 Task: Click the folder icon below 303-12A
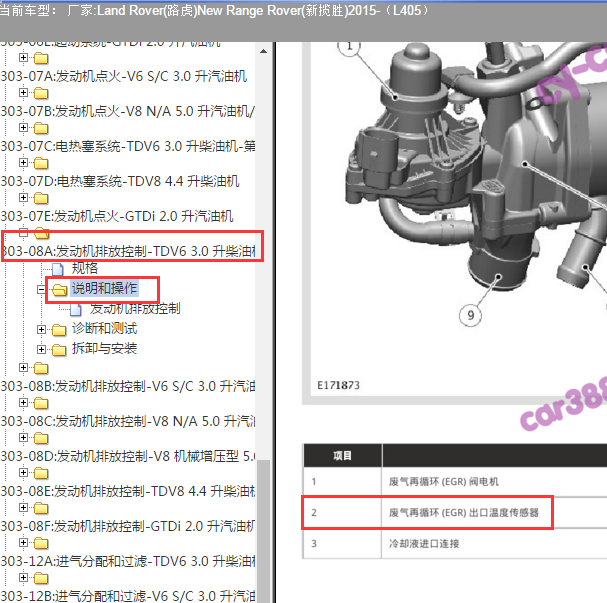point(41,578)
